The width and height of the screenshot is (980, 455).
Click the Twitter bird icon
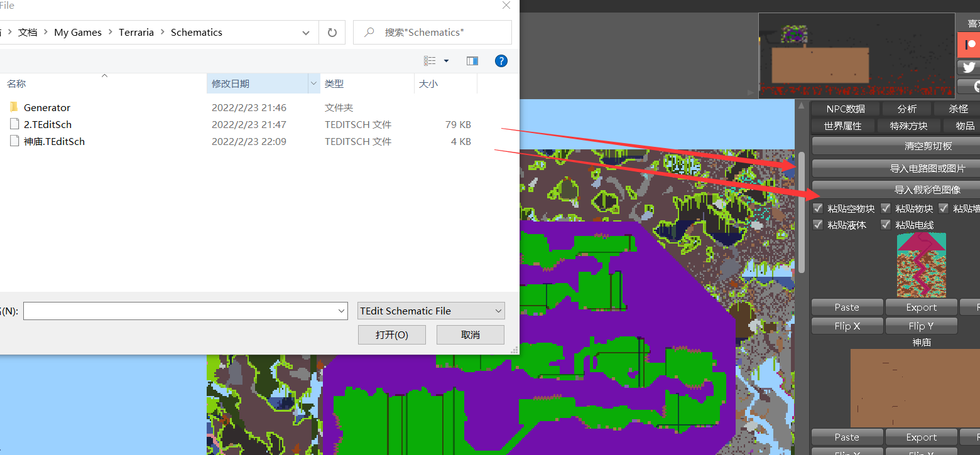(x=969, y=68)
